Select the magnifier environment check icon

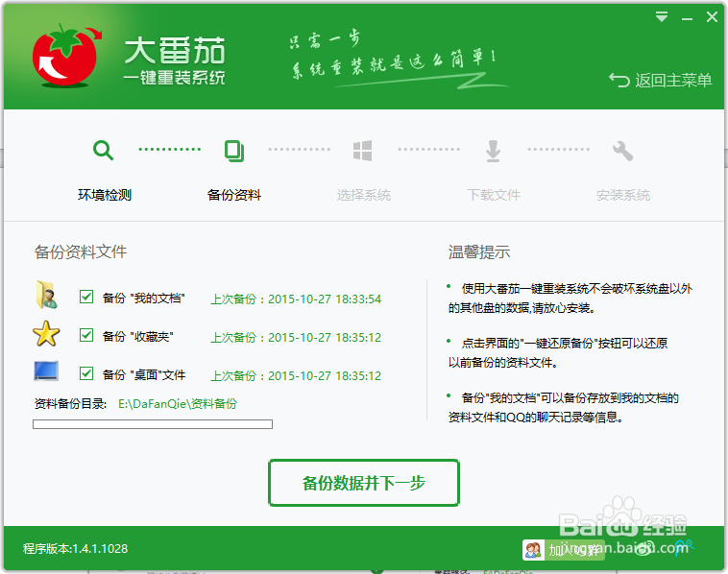[103, 151]
